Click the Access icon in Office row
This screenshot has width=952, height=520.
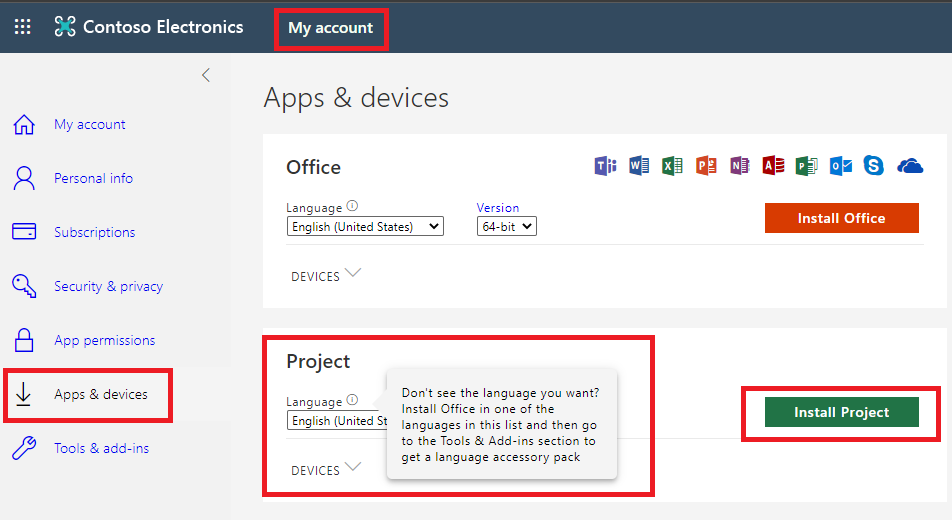tap(774, 166)
